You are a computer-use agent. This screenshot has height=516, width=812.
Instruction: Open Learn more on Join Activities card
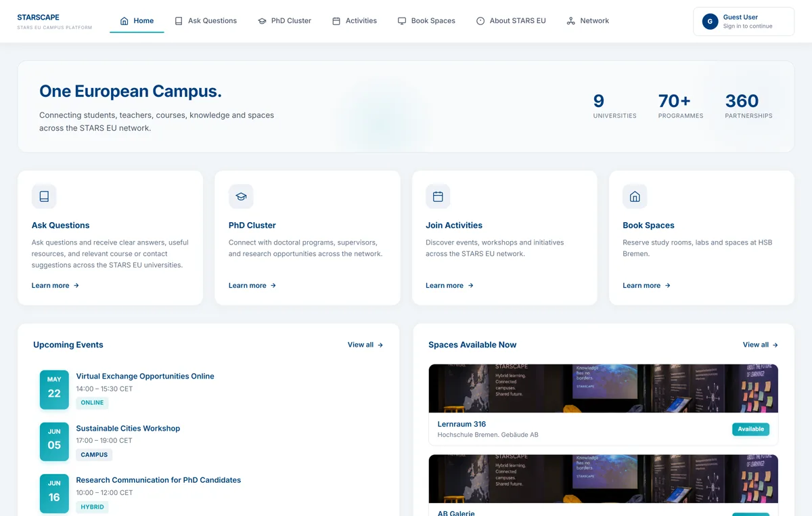tap(449, 286)
